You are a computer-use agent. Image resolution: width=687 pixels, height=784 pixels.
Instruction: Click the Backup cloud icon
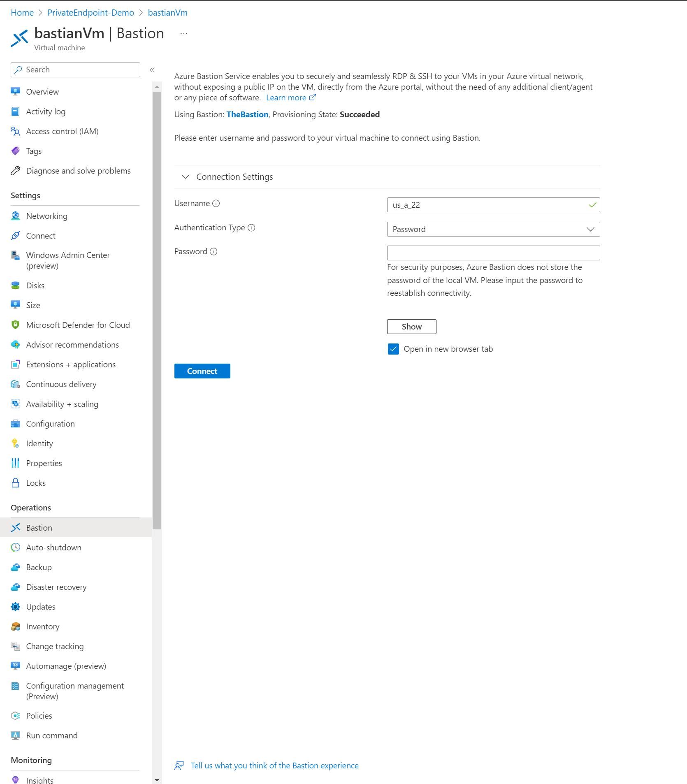tap(16, 567)
